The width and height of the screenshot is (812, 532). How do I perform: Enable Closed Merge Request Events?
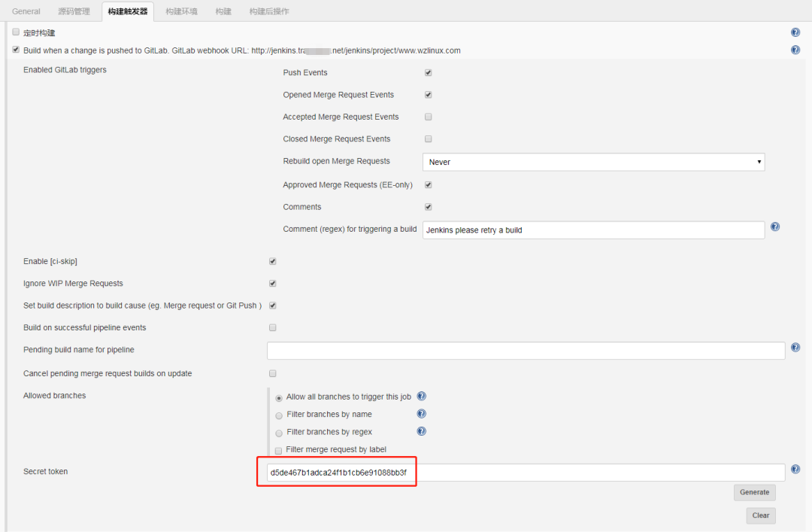click(429, 139)
